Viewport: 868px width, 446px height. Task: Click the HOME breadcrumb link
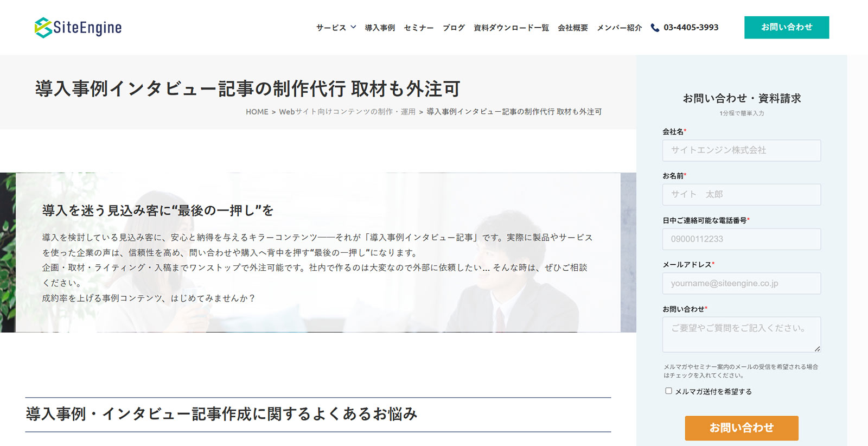click(257, 112)
